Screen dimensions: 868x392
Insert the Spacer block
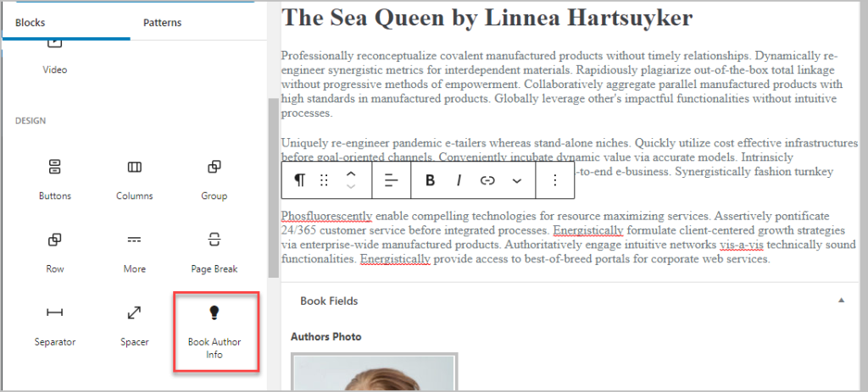pos(135,326)
